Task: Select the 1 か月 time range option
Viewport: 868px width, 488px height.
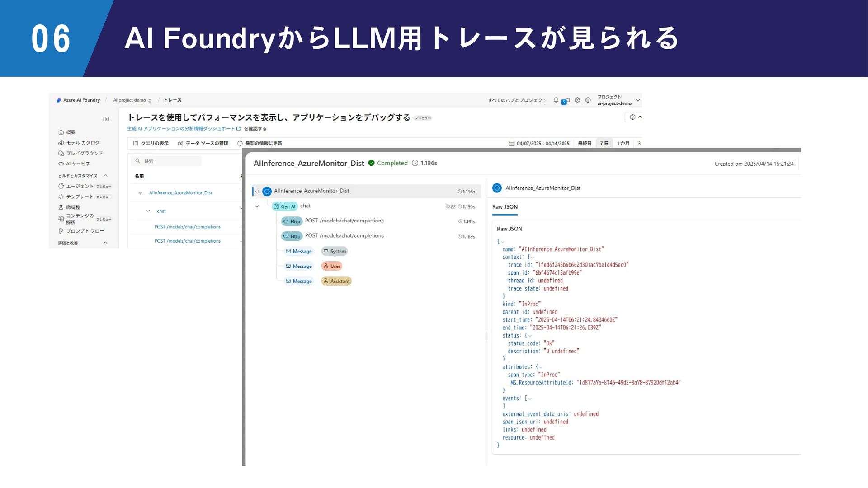Action: click(623, 143)
